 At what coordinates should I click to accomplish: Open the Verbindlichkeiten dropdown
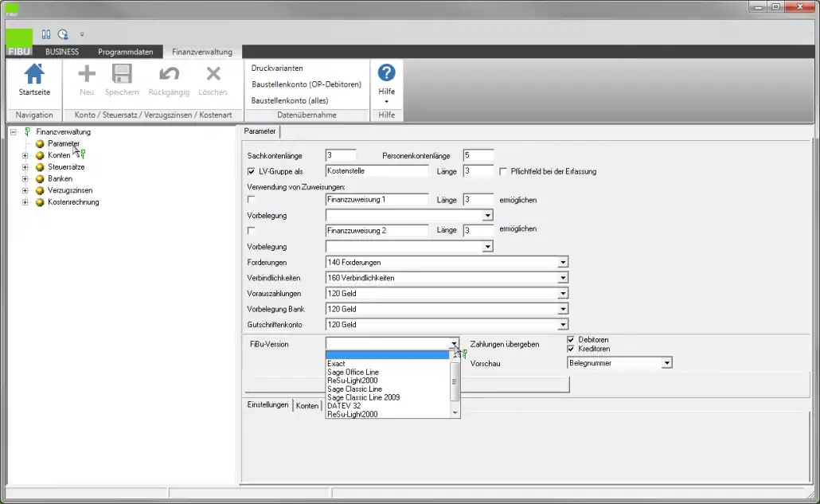coord(563,278)
